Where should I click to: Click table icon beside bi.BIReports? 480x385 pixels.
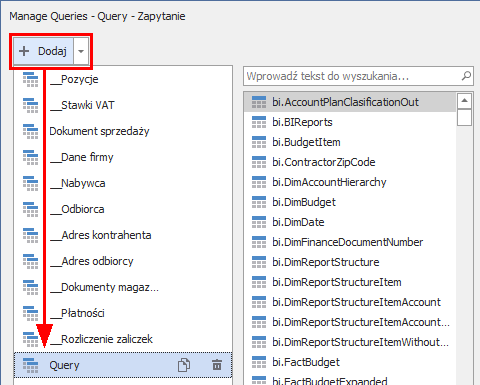pyautogui.click(x=259, y=122)
